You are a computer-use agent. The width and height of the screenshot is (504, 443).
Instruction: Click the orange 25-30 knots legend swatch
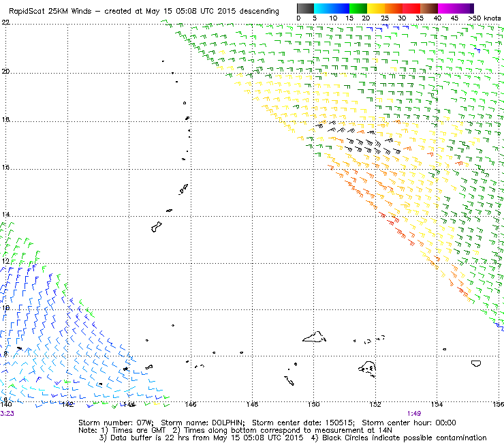[x=394, y=8]
